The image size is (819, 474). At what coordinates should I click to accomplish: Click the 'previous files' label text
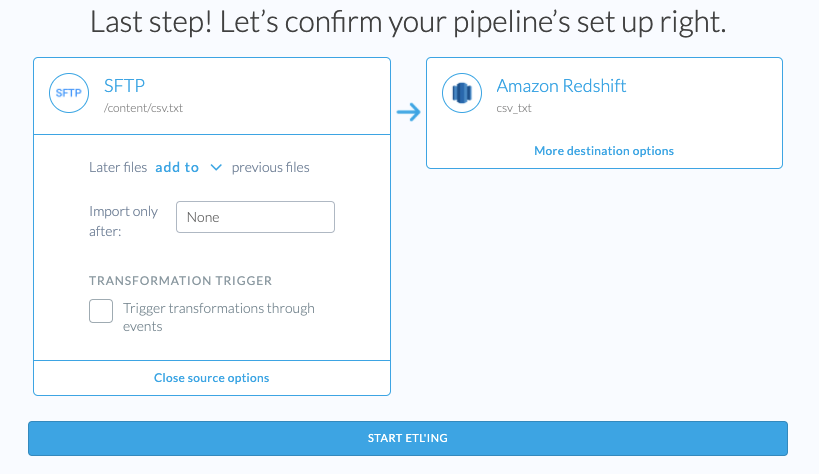coord(270,168)
